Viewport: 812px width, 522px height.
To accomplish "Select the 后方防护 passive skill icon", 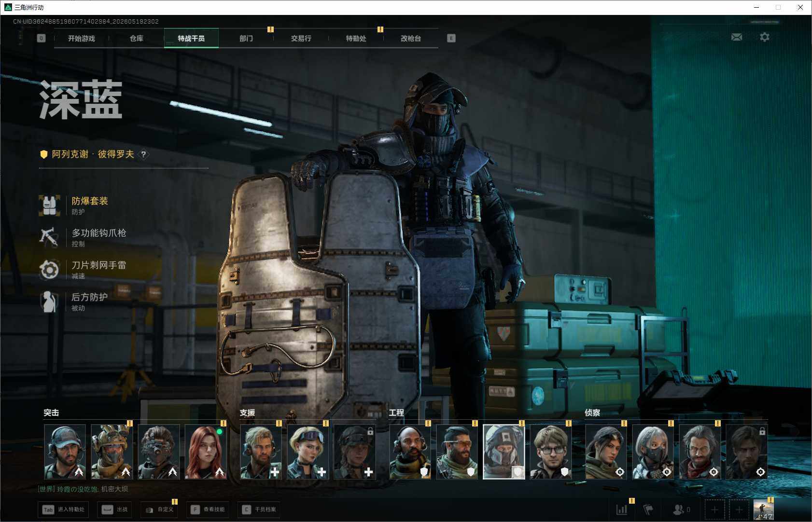I will 49,302.
